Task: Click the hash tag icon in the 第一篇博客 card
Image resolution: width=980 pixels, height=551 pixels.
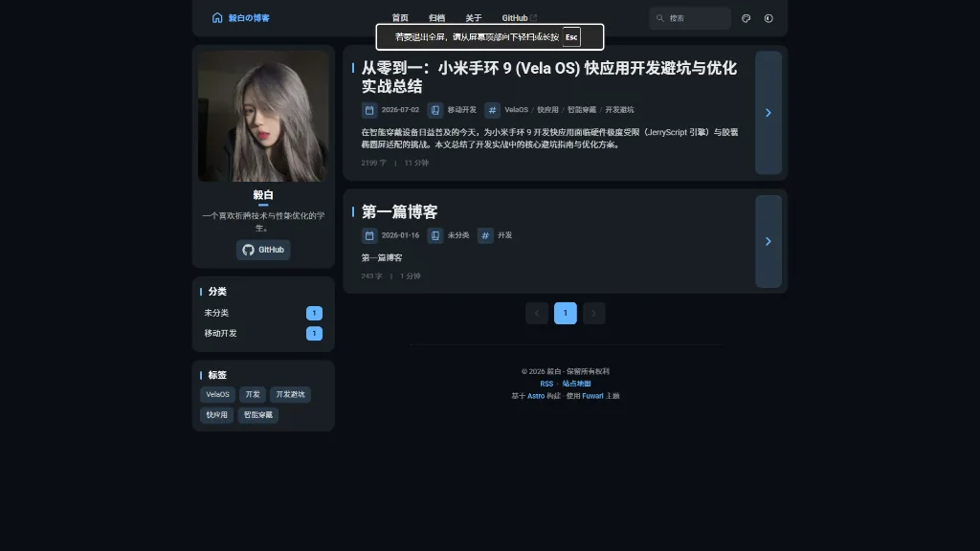Action: (x=485, y=235)
